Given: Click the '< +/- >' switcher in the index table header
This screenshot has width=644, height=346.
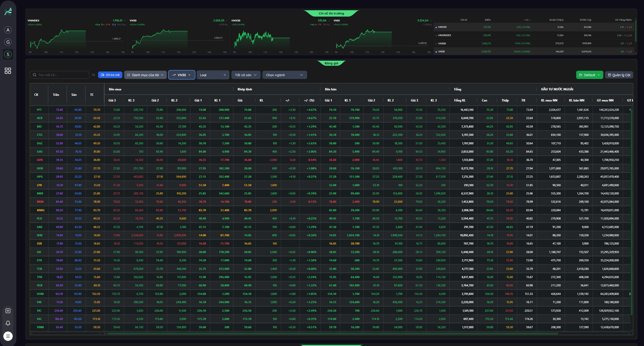Looking at the screenshot, I should (x=527, y=20).
